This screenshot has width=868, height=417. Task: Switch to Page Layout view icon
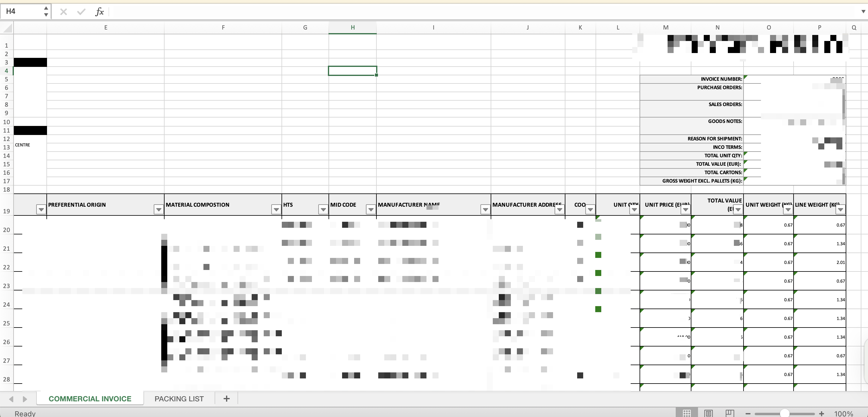(x=708, y=413)
